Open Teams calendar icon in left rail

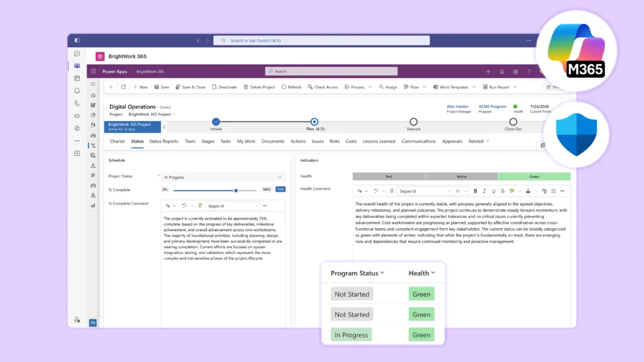coord(77,78)
